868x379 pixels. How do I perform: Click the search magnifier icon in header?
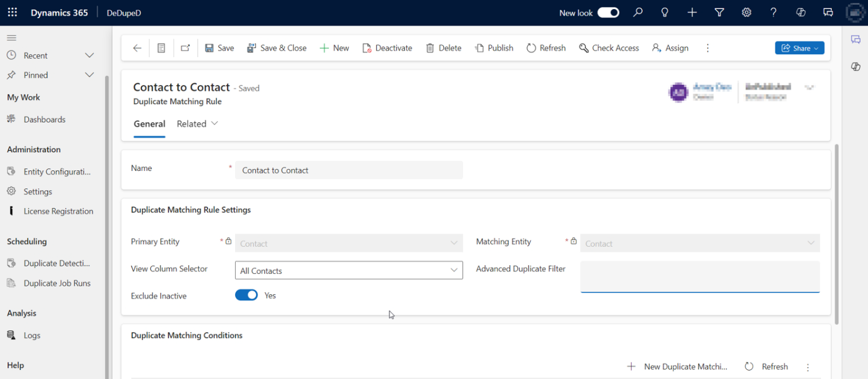(x=638, y=13)
